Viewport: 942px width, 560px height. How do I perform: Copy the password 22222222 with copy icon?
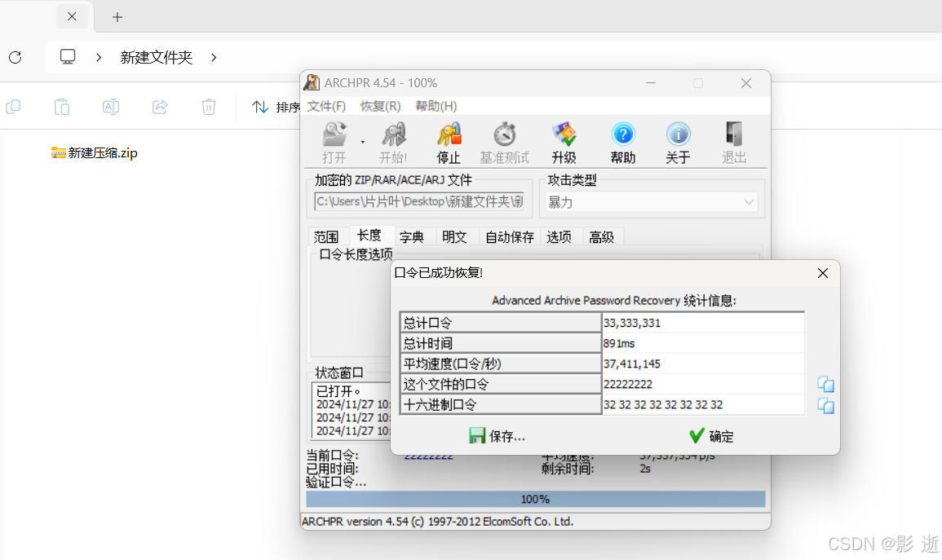(825, 384)
